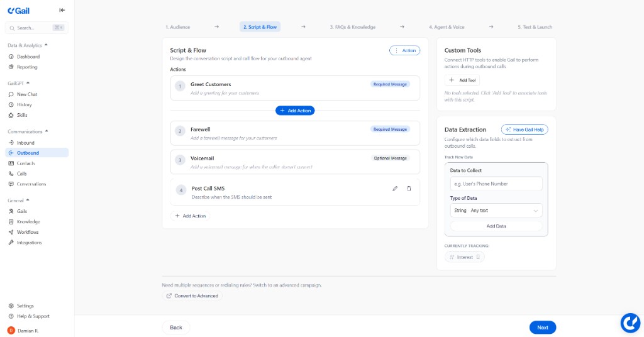
Task: Click Convert to Advanced
Action: pos(192,296)
